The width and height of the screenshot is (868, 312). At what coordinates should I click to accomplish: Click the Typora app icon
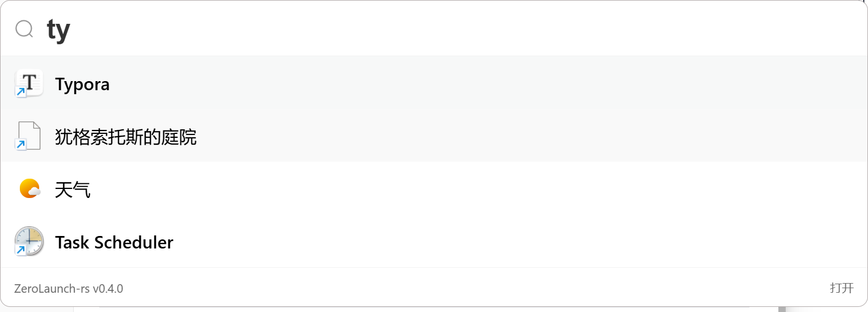coord(29,83)
